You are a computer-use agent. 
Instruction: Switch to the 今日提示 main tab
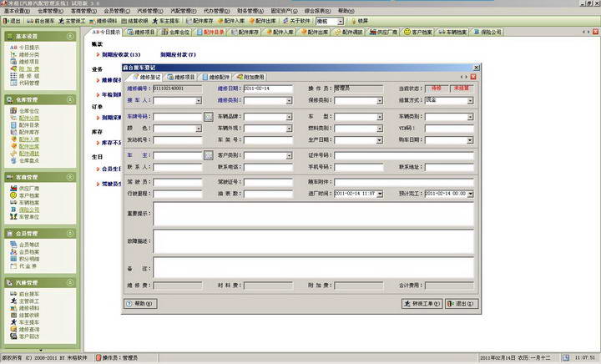(x=106, y=33)
